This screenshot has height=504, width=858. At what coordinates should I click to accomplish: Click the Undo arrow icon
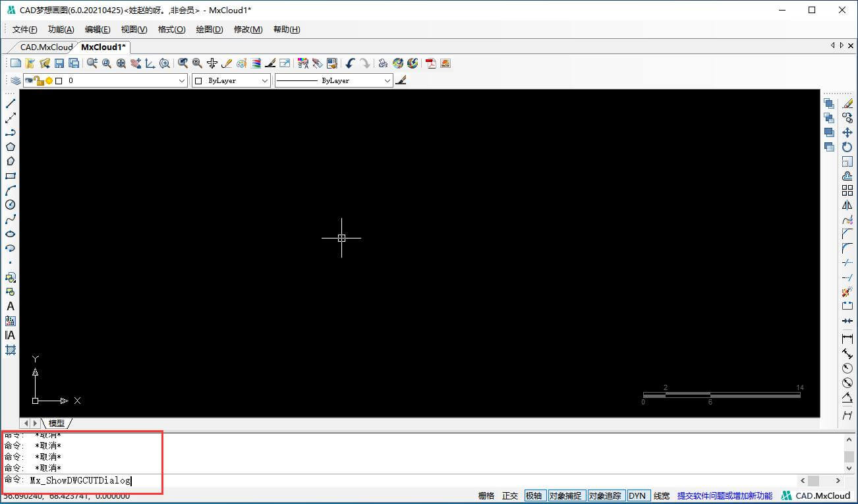click(351, 63)
